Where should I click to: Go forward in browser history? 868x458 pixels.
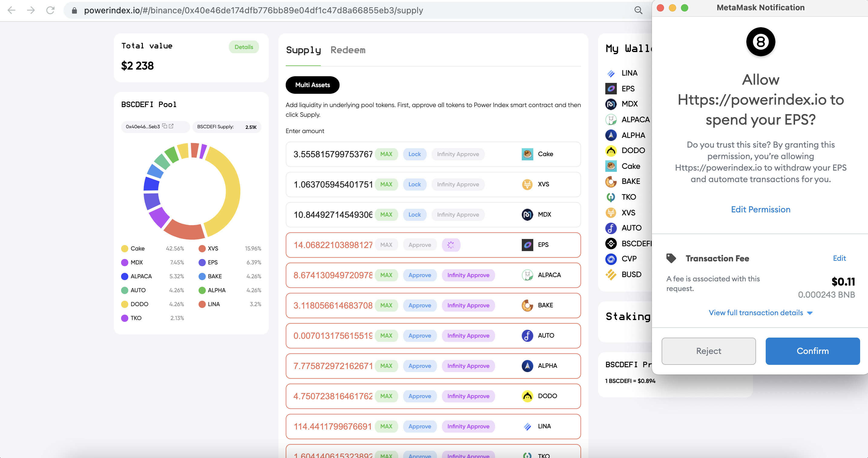tap(31, 10)
